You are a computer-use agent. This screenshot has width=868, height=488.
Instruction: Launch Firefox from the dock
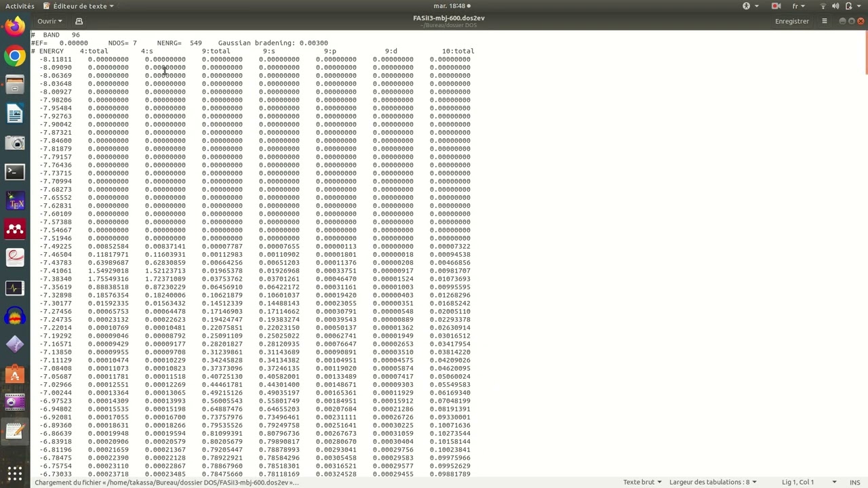(x=15, y=26)
